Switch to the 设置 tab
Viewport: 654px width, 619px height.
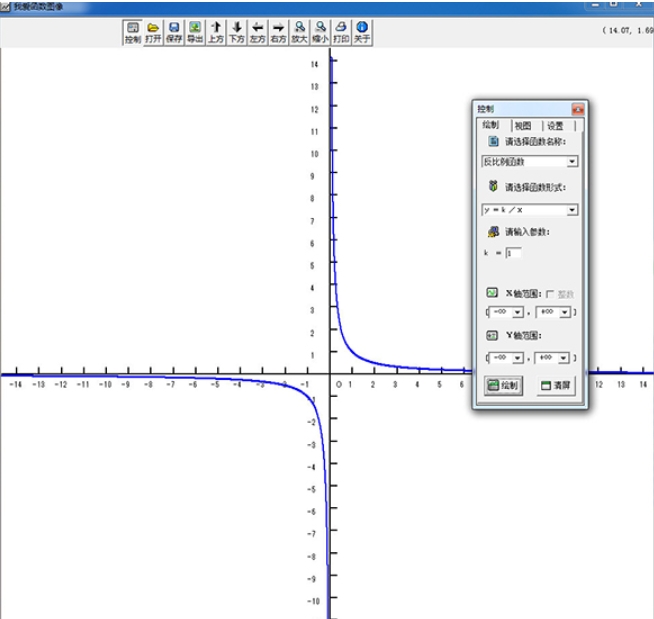tap(556, 126)
